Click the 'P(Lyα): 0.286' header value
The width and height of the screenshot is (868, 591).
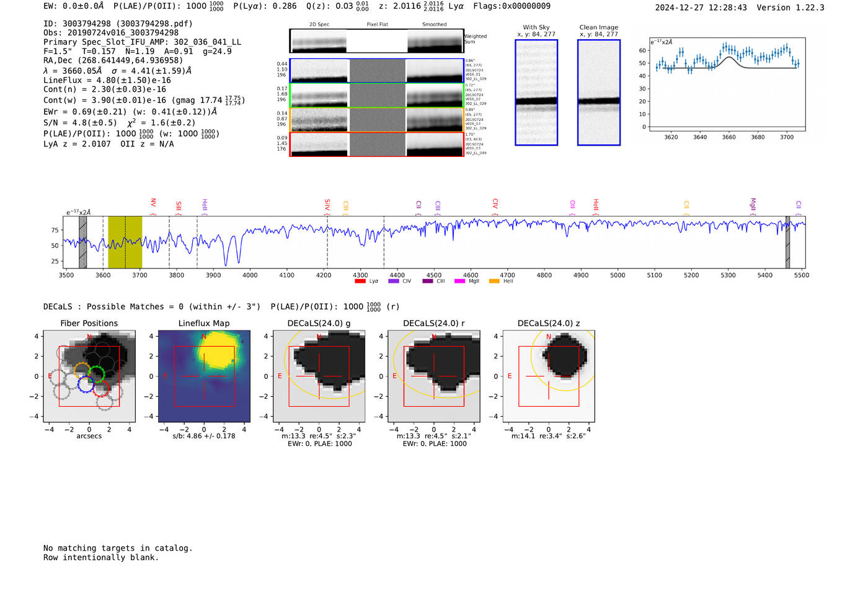coord(265,6)
